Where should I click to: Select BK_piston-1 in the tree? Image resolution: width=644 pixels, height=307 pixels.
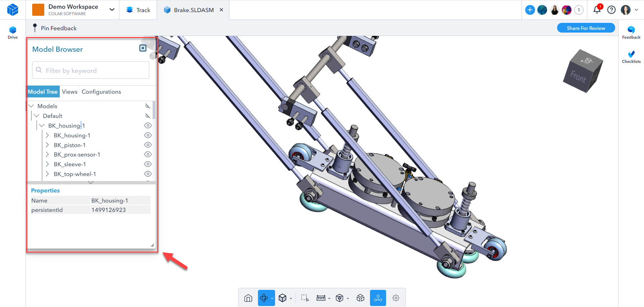point(69,145)
